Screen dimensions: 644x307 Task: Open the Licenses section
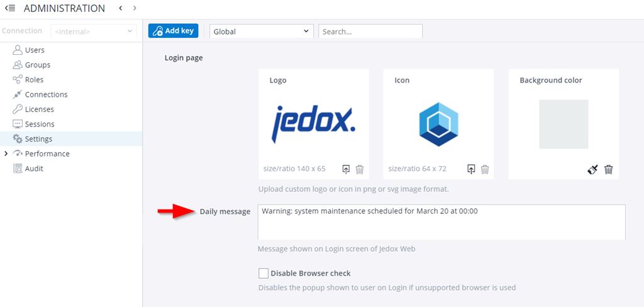[x=40, y=109]
